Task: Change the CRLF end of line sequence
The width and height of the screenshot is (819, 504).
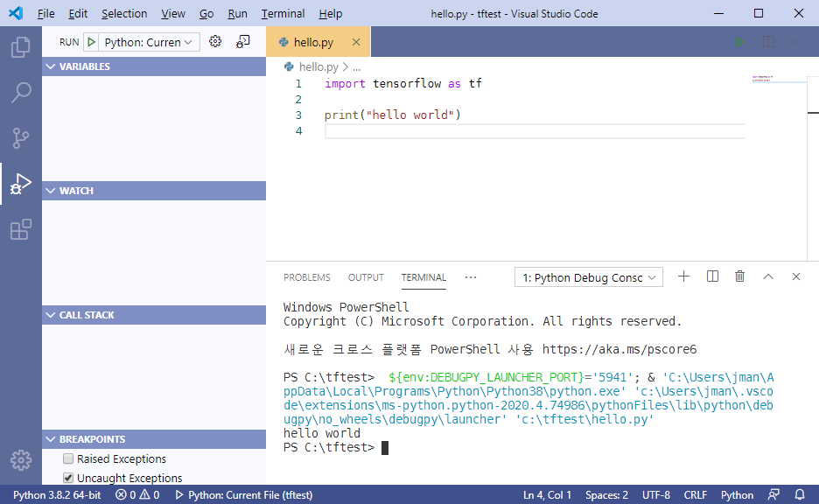Action: click(696, 494)
